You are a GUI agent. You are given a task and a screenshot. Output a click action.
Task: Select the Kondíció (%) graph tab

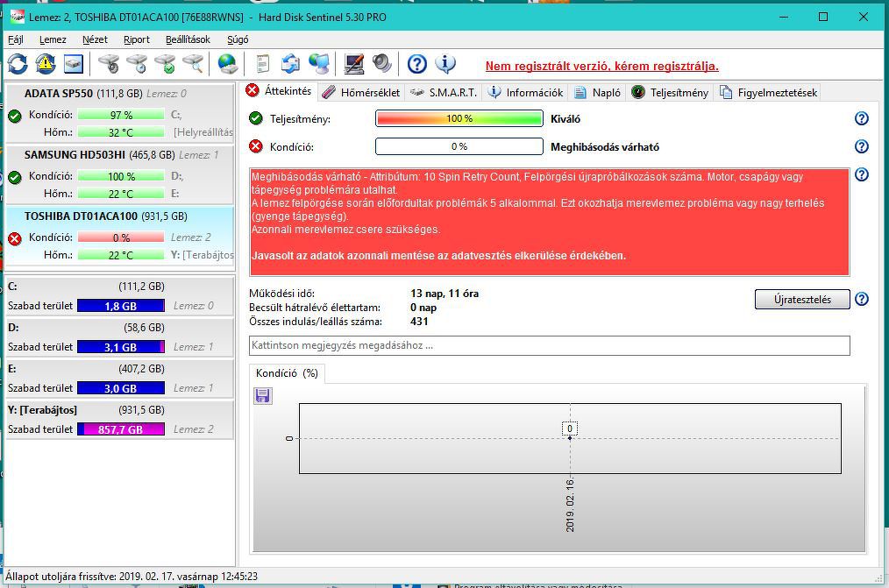tap(287, 373)
